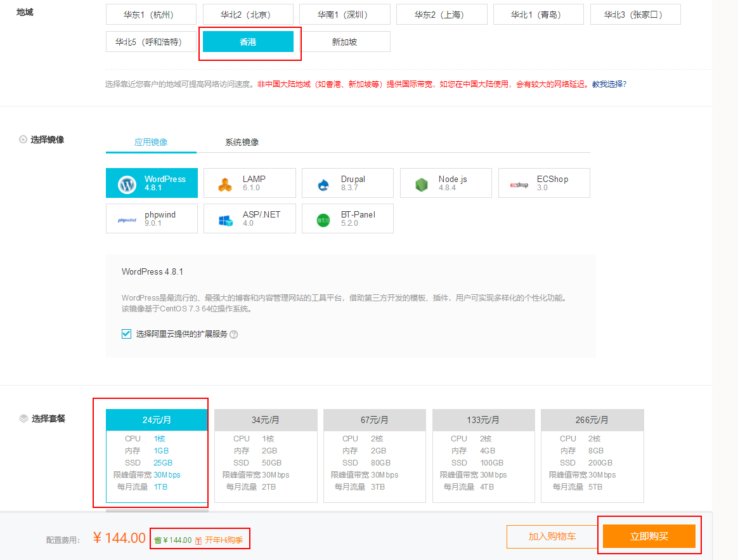Viewport: 738px width, 560px height.
Task: Select the ECShop 3.0 image label
Action: tap(553, 183)
